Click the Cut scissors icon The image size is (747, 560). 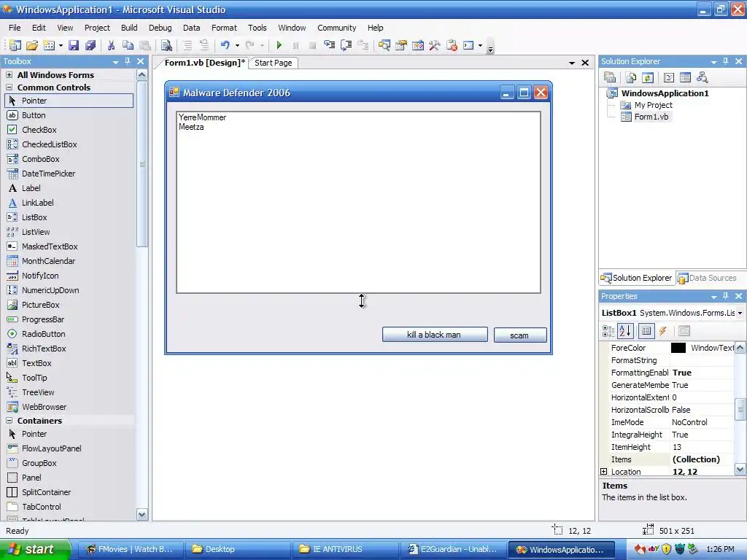tap(111, 45)
